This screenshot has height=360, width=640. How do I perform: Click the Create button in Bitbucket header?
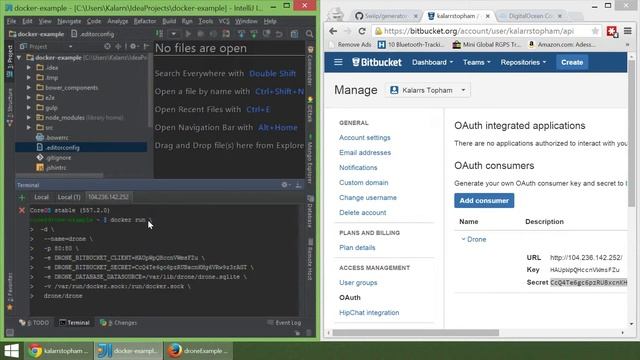pyautogui.click(x=572, y=62)
